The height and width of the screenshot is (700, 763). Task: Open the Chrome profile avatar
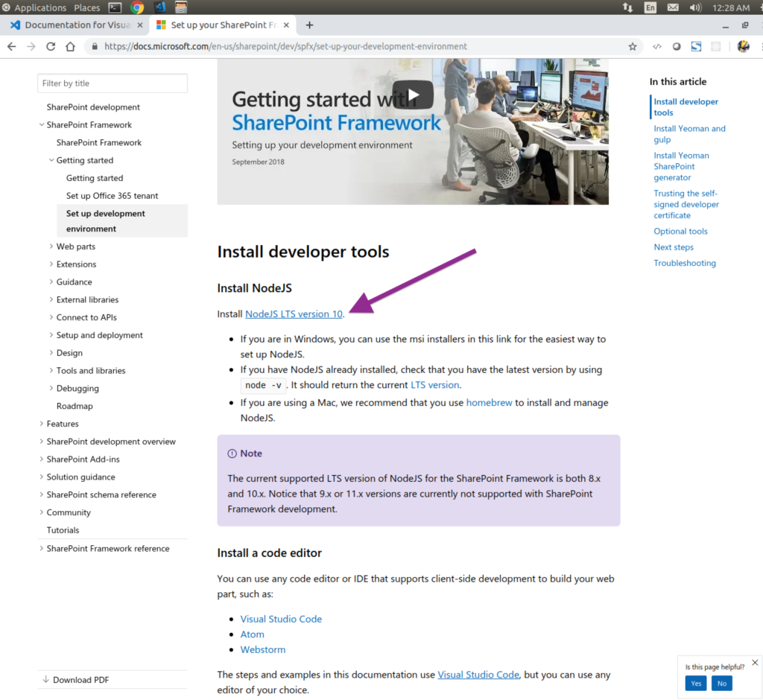pos(743,46)
